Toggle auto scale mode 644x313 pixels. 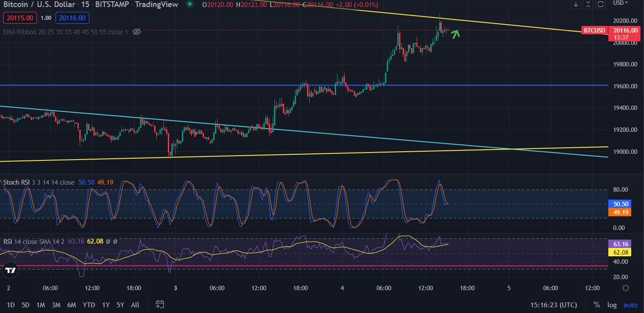tap(630, 304)
